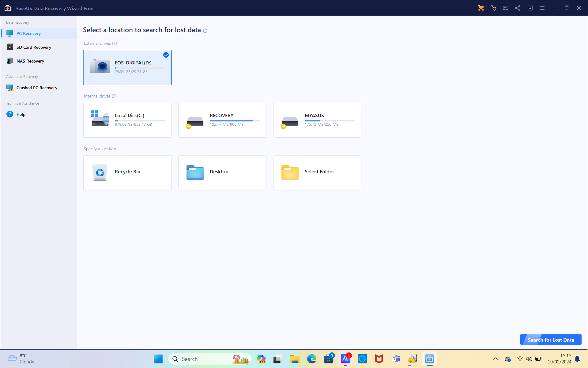Open Select Folder to pick a location
588x368 pixels.
tap(317, 173)
